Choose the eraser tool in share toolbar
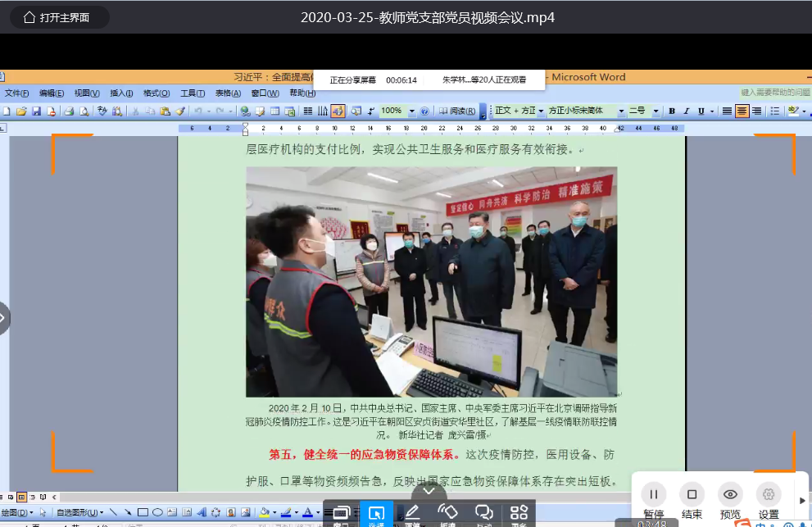Viewport: 812px width, 527px height. click(447, 514)
